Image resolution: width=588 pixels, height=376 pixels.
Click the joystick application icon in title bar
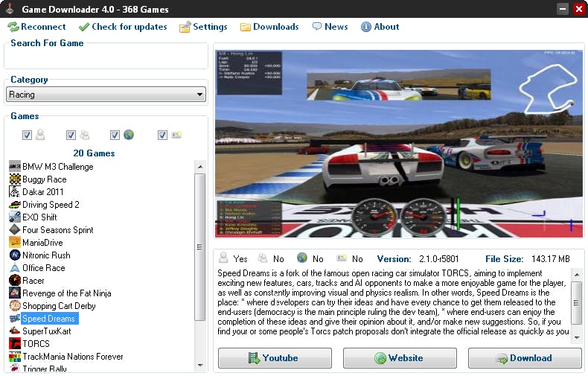10,9
